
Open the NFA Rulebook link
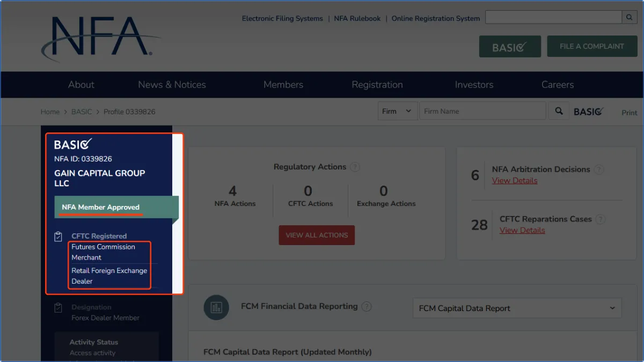(357, 18)
